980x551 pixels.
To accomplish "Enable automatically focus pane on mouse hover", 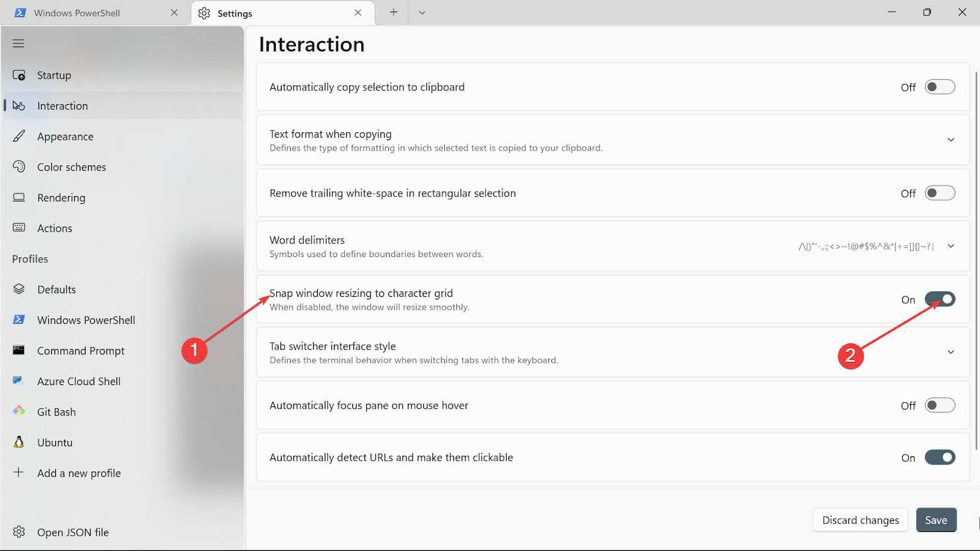I will coord(940,405).
